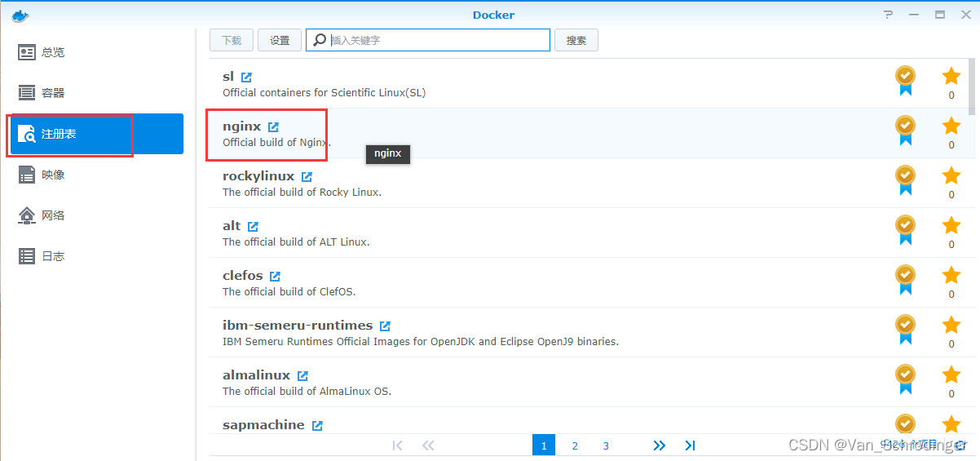Click the 搜索 search button
This screenshot has height=461, width=980.
click(x=576, y=40)
